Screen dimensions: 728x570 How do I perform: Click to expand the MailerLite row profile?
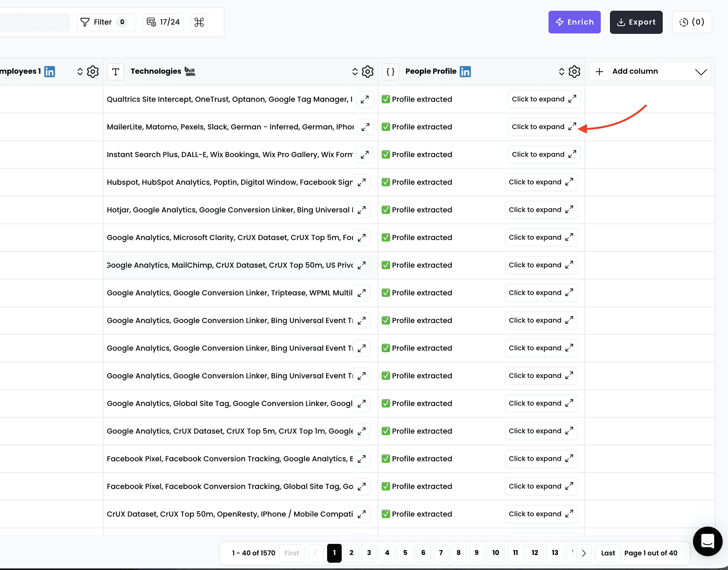[x=544, y=127]
